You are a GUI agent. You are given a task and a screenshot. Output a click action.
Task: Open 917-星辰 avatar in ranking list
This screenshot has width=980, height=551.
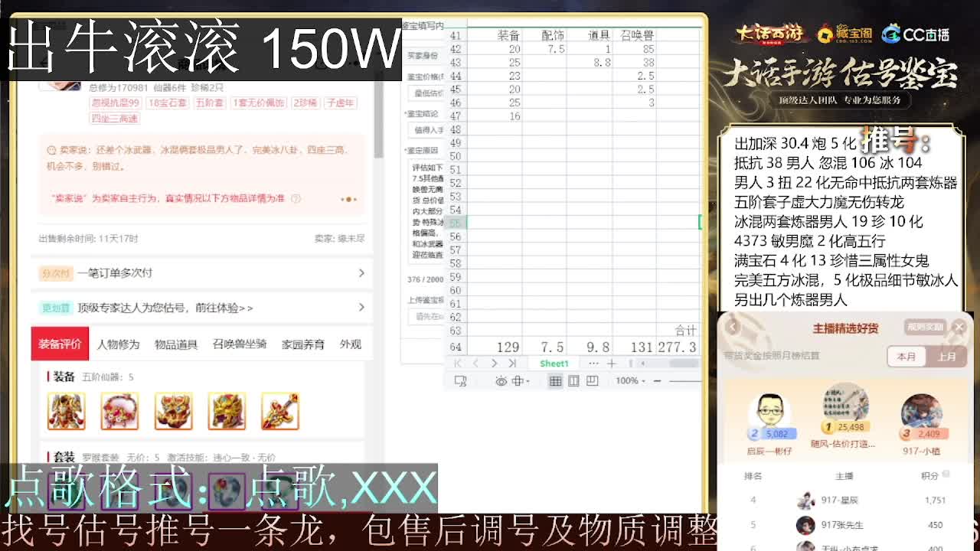pyautogui.click(x=805, y=500)
